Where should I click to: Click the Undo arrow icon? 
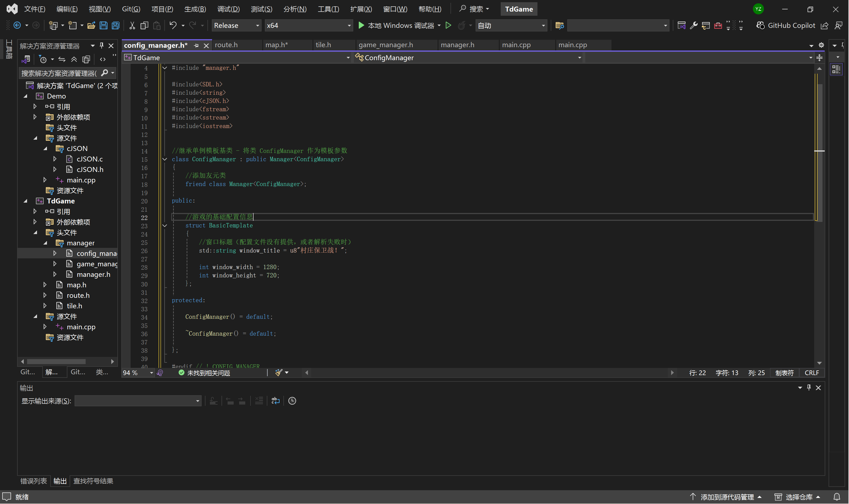coord(173,25)
